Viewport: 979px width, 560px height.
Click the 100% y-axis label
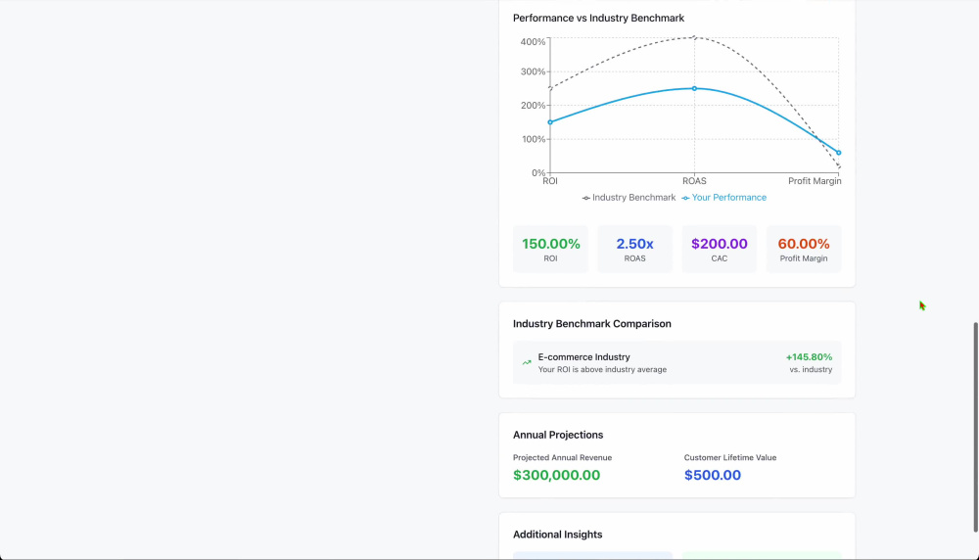point(534,139)
